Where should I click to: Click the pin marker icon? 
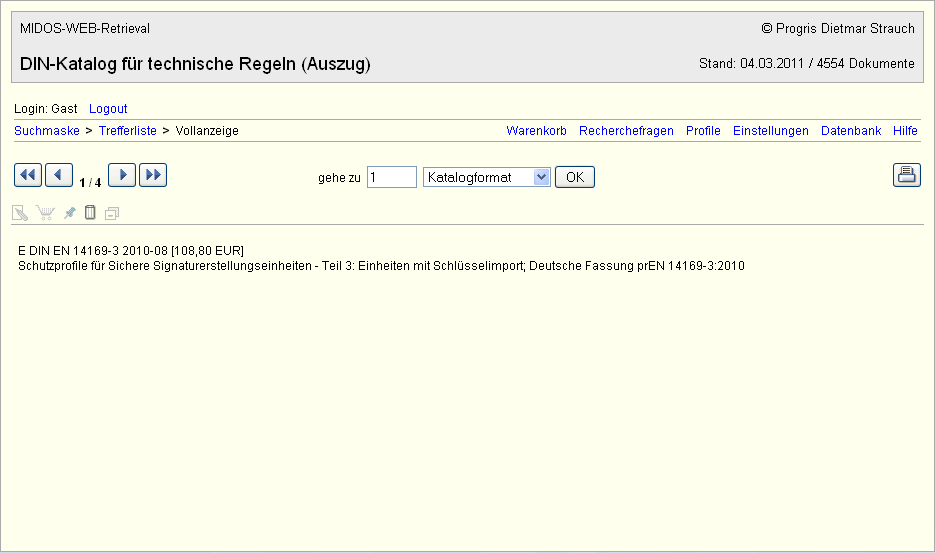[69, 213]
